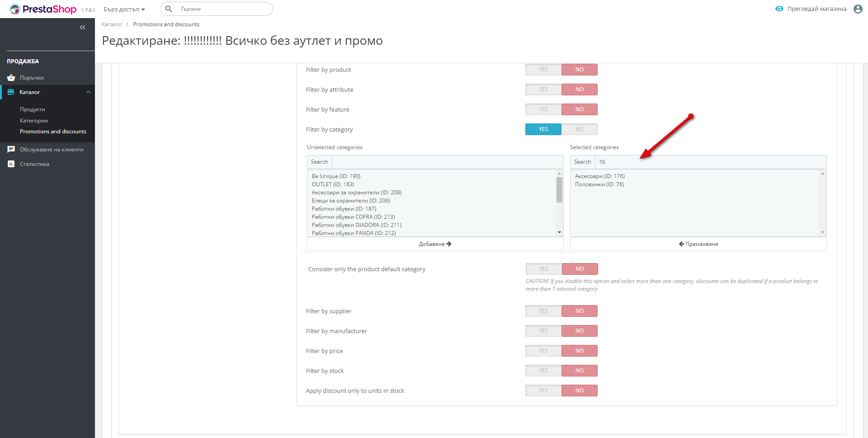
Task: Click the orders basket icon
Action: (11, 78)
